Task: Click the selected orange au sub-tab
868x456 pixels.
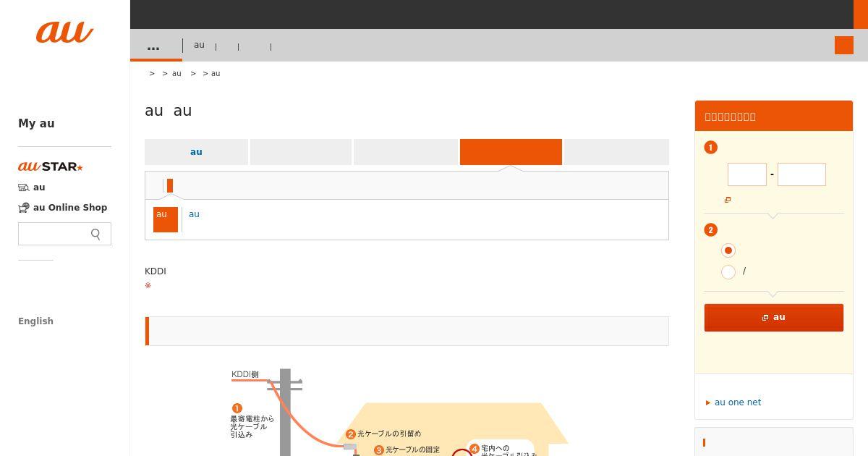Action: [x=166, y=219]
